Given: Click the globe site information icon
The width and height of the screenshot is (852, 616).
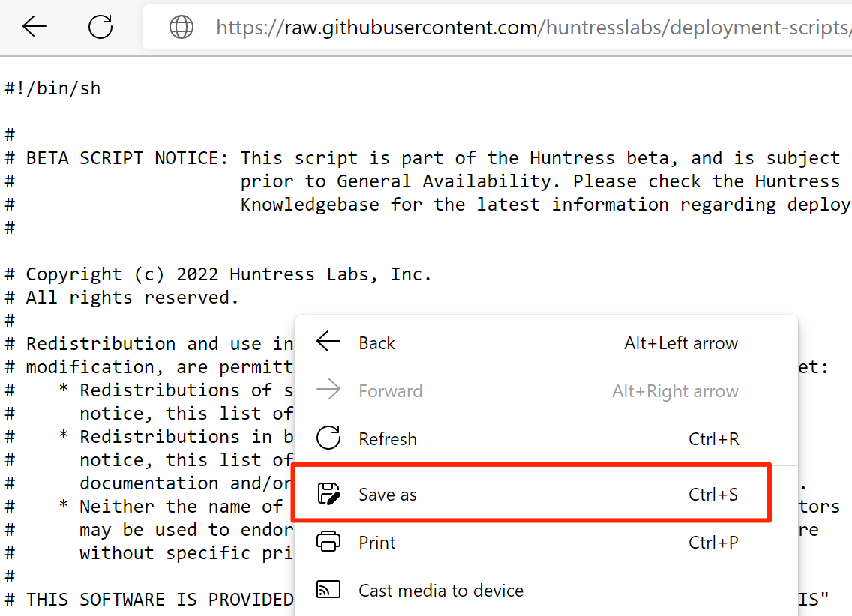Looking at the screenshot, I should tap(181, 27).
